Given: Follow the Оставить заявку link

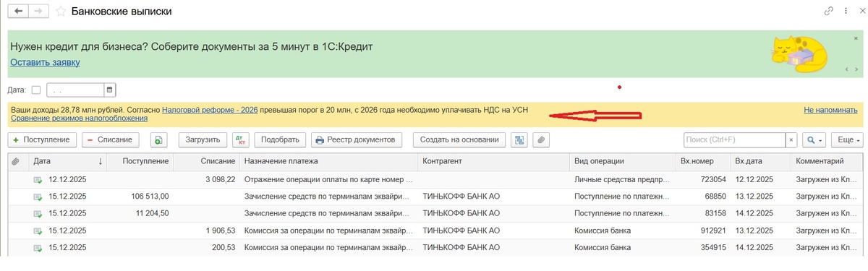Looking at the screenshot, I should [x=45, y=62].
